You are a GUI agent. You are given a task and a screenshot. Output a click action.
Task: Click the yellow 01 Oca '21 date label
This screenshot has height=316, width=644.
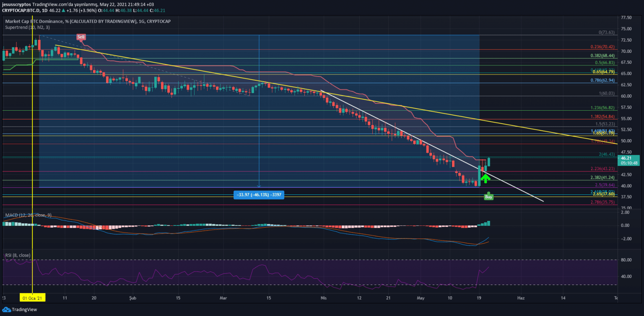pos(32,298)
